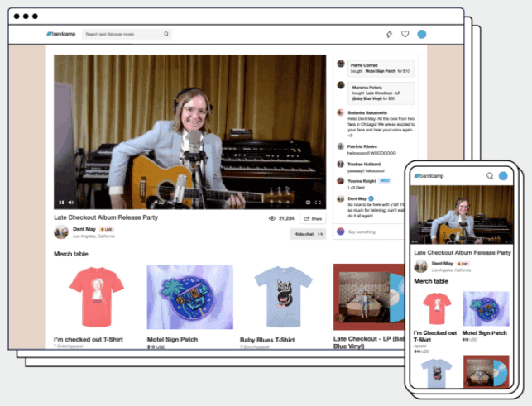Mute the video with speaker icon
This screenshot has width=532, height=406.
[x=71, y=203]
